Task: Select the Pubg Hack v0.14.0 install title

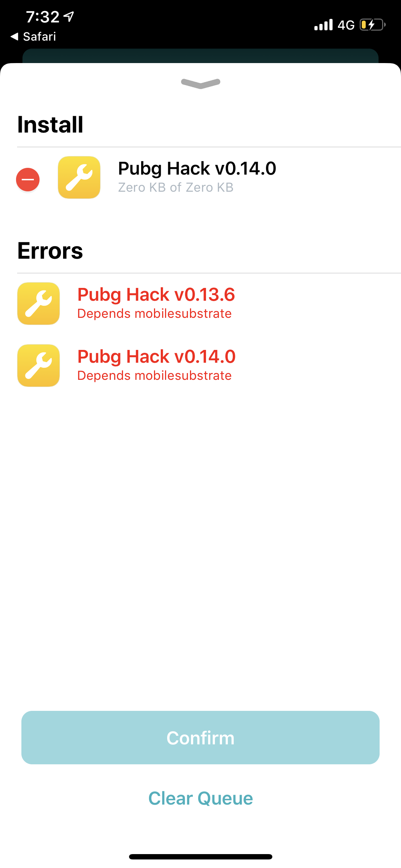Action: tap(197, 169)
